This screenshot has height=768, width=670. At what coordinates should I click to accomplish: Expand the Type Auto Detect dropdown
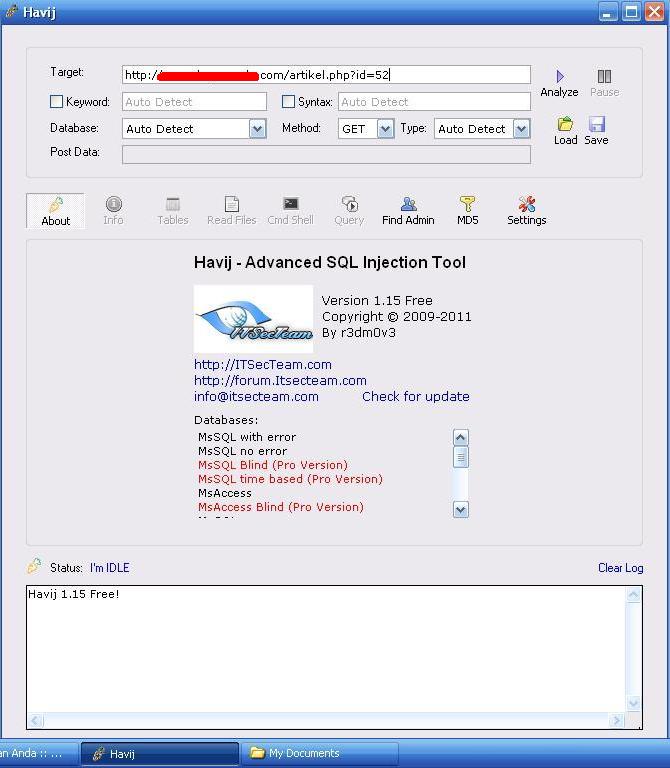[522, 129]
